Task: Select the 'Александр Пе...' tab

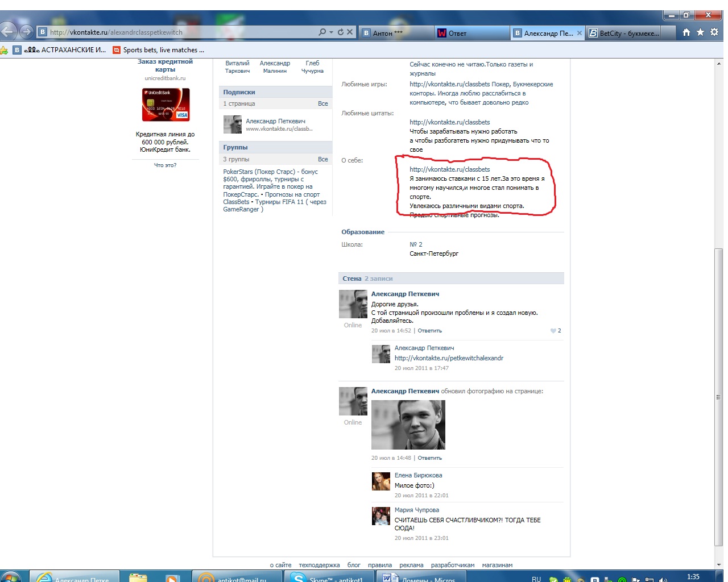Action: click(548, 33)
